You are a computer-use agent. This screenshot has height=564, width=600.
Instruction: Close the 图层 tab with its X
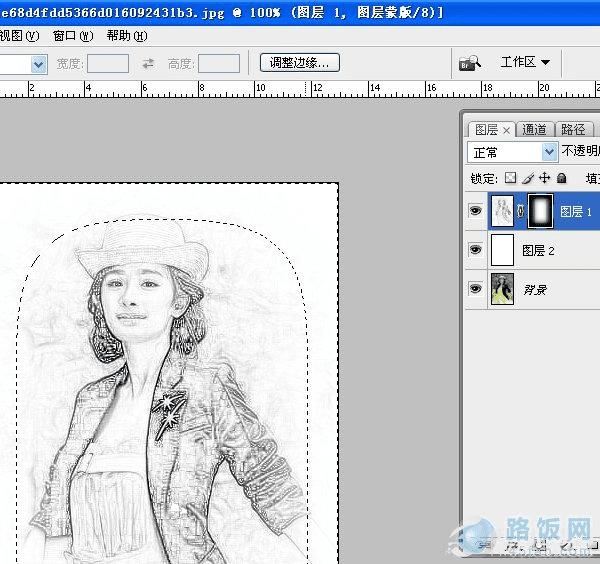click(506, 130)
